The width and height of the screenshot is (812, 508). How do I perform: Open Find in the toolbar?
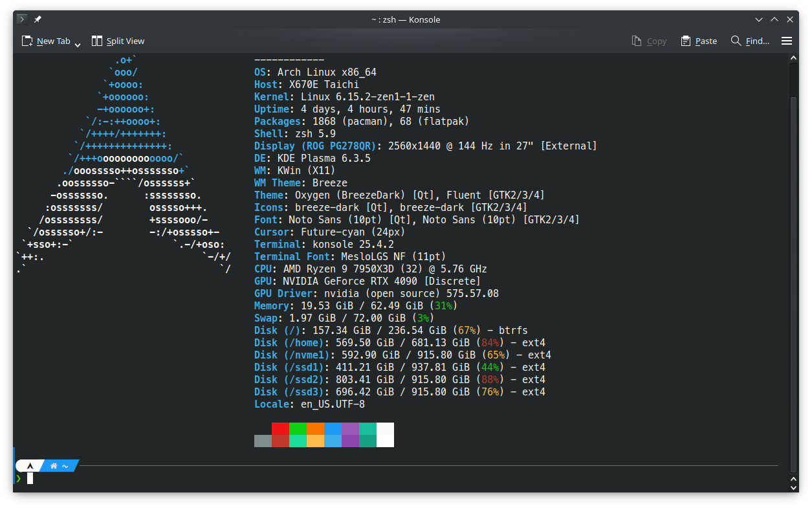[750, 41]
